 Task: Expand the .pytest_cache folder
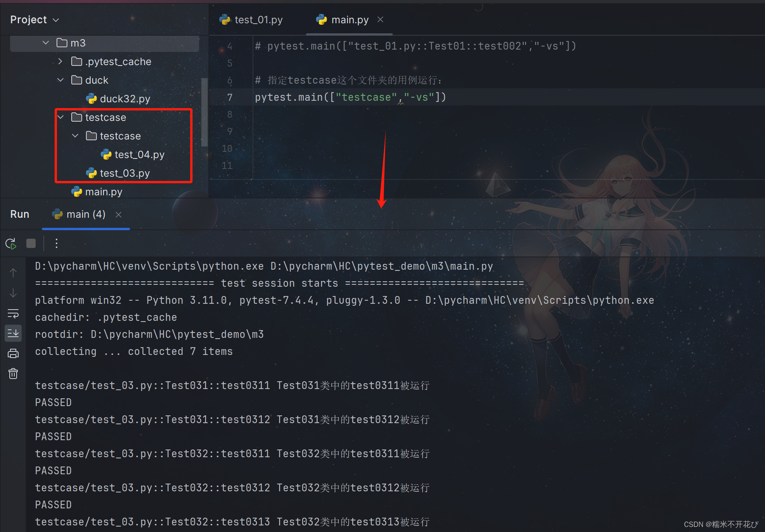click(60, 61)
